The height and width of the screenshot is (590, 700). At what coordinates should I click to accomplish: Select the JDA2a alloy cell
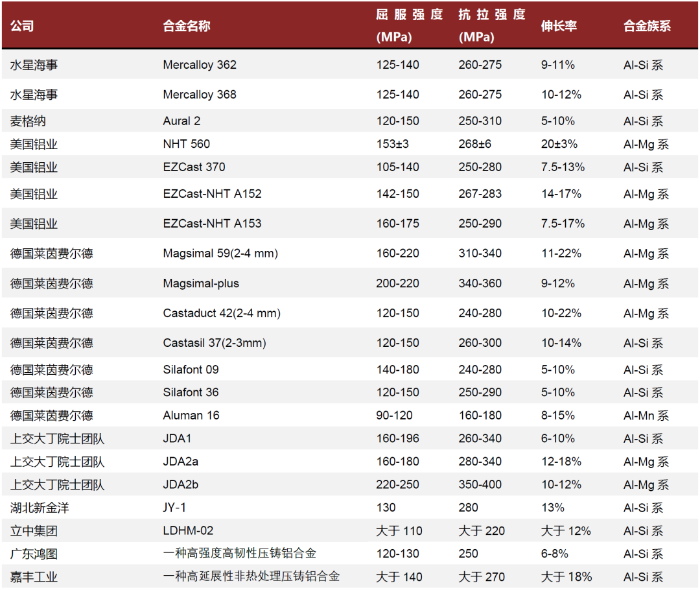tap(180, 462)
